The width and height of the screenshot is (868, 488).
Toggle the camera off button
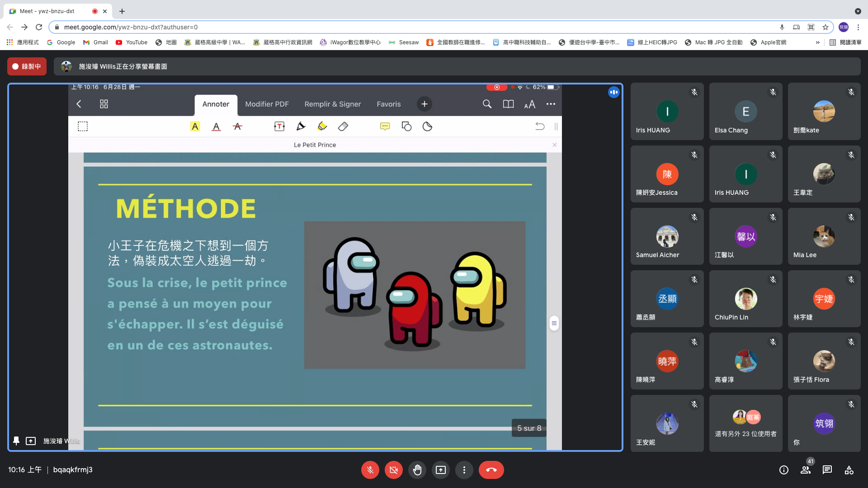393,470
